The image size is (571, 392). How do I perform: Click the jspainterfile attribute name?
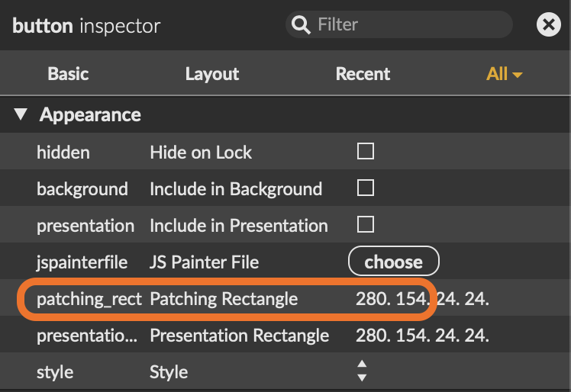point(82,262)
